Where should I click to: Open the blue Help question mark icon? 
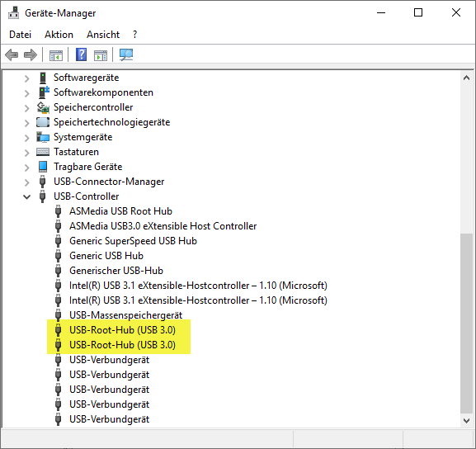coord(81,54)
